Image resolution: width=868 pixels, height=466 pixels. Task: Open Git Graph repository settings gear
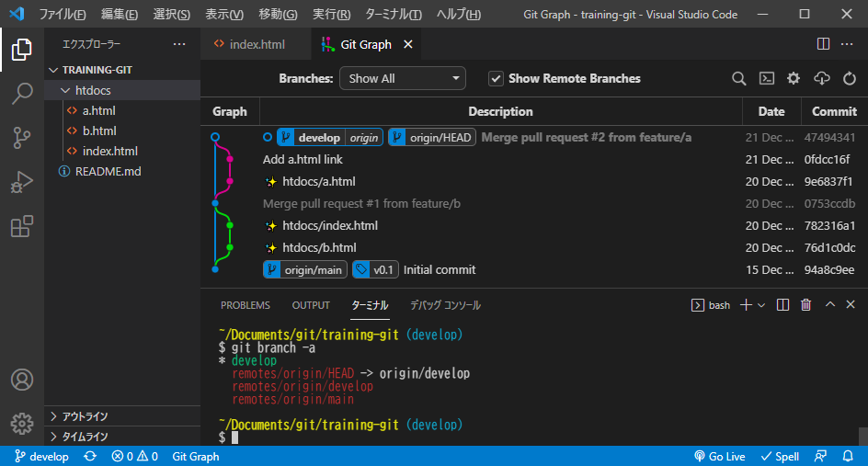tap(794, 79)
